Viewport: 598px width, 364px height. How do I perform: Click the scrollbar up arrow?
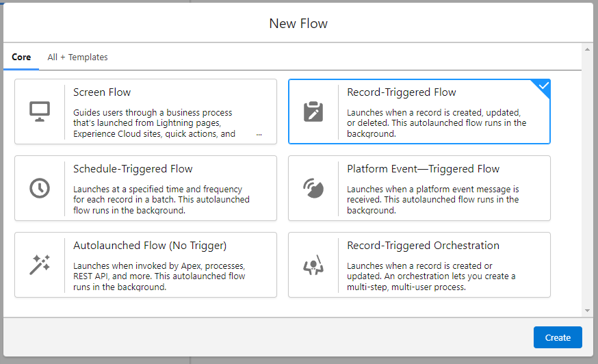point(587,50)
